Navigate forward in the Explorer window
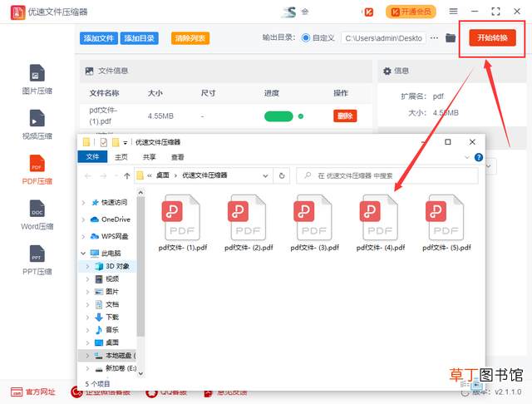The width and height of the screenshot is (532, 404). coord(103,175)
